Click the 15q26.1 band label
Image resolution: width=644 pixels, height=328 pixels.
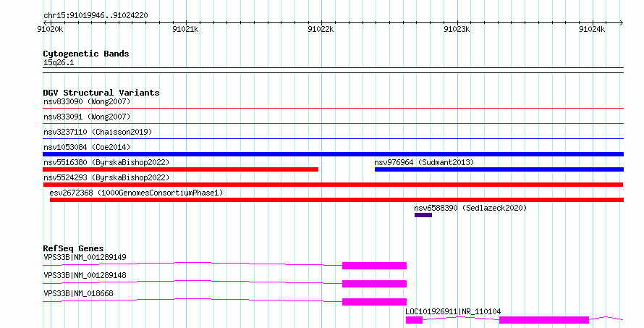point(59,63)
